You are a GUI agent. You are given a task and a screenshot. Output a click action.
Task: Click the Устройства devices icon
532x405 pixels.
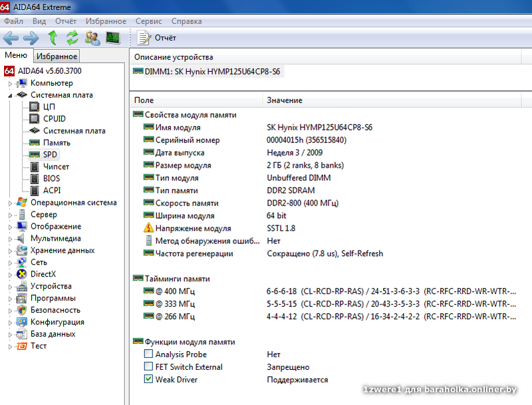[x=22, y=286]
